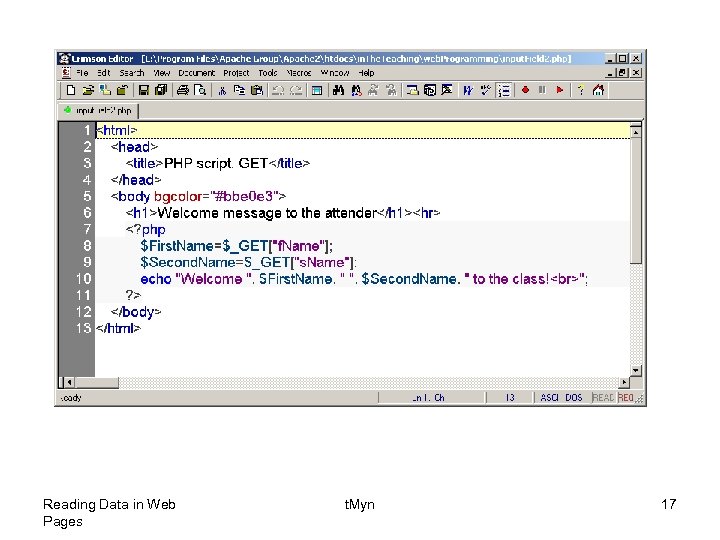This screenshot has height=540, width=720.
Task: Click the Home page house icon
Action: coord(598,90)
